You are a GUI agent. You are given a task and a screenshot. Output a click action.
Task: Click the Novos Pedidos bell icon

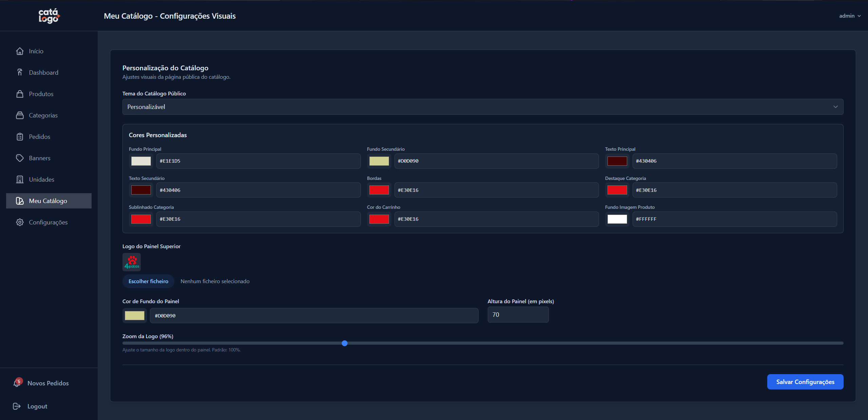tap(17, 383)
